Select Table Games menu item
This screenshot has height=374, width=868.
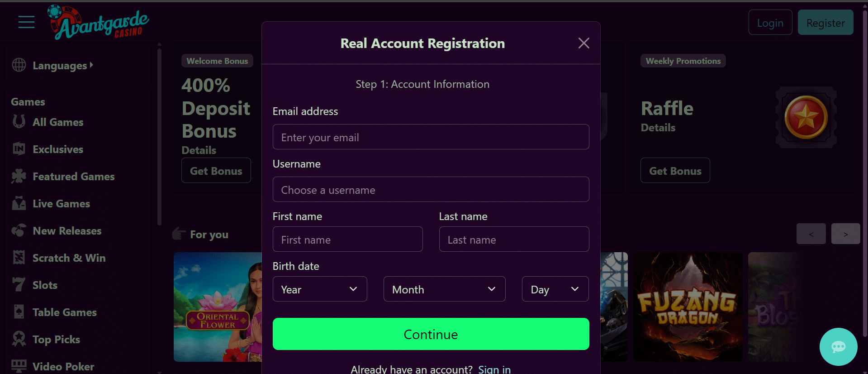[x=64, y=312]
